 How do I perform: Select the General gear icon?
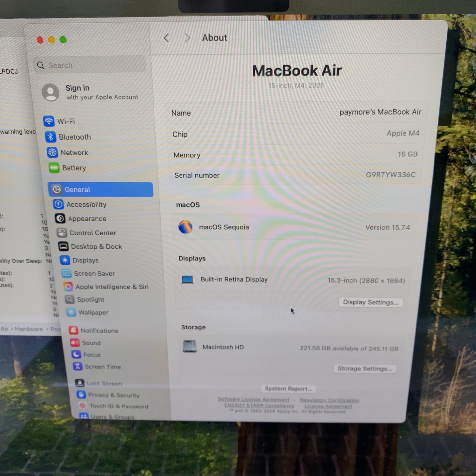point(57,189)
